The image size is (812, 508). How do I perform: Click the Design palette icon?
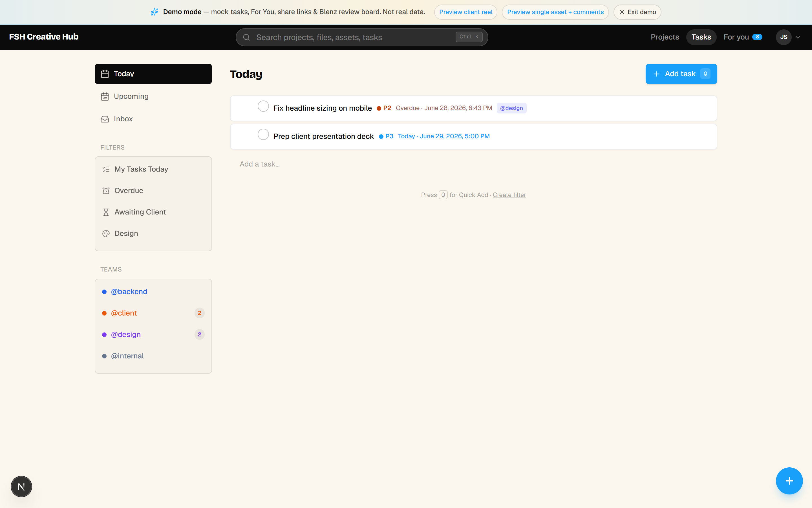(106, 233)
